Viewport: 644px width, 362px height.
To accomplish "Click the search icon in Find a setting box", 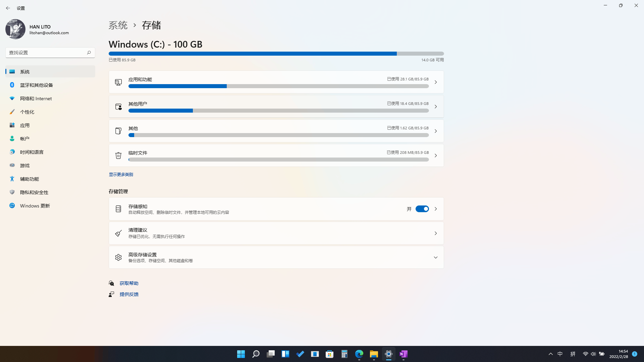I will 89,53.
